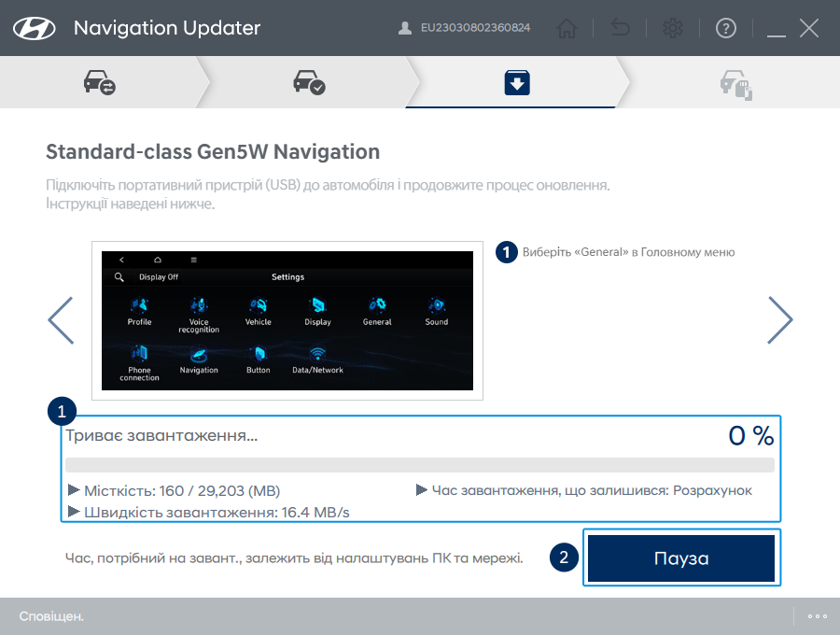Click the USB connection instruction paragraph
Viewport: 840px width, 635px height.
[328, 194]
